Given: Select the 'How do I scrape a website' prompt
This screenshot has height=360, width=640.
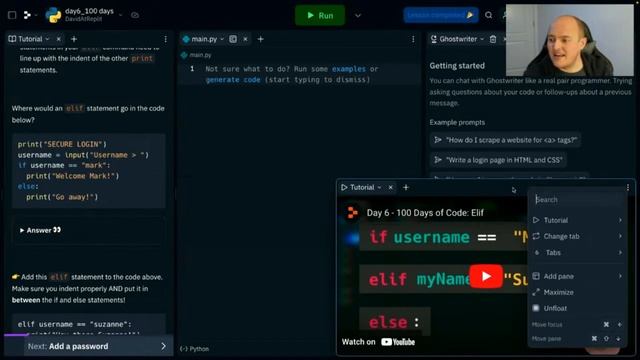Looking at the screenshot, I should [505, 140].
